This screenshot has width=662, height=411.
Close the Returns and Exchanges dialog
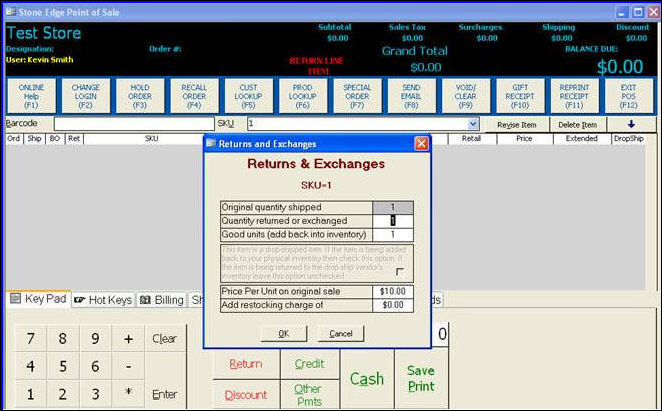coord(421,144)
